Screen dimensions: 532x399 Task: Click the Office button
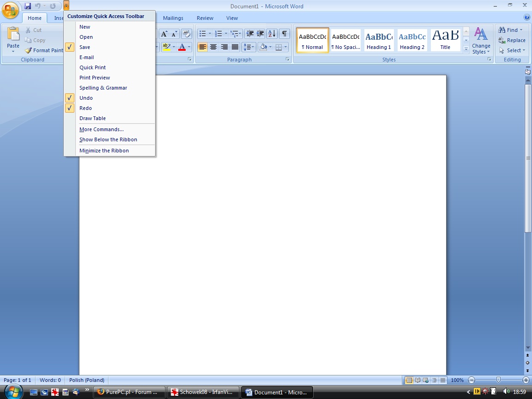coord(10,10)
